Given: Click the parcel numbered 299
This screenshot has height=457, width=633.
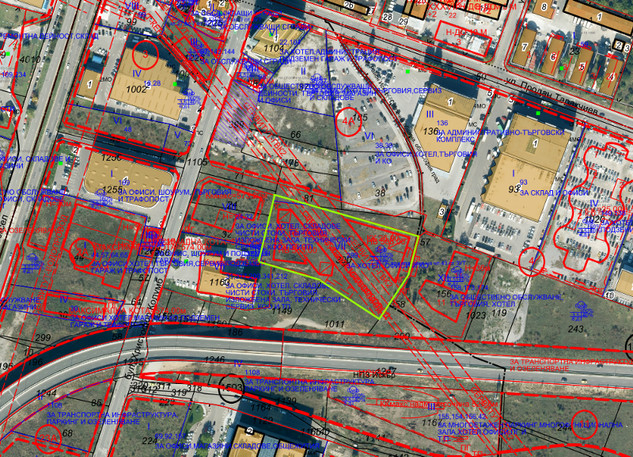Looking at the screenshot, I should [42, 339].
